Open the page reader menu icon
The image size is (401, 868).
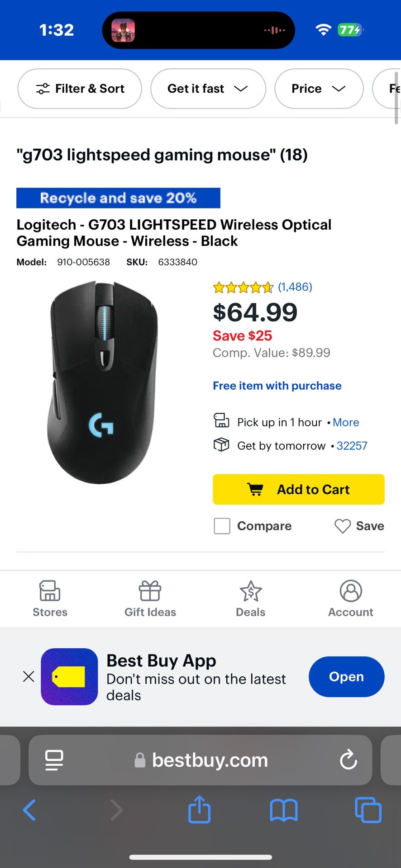(x=54, y=760)
